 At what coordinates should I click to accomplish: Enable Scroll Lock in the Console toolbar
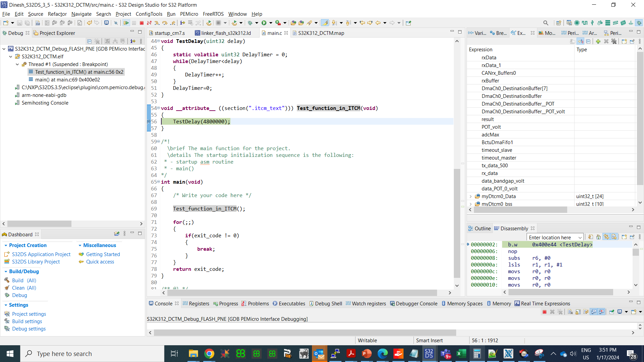pyautogui.click(x=578, y=312)
